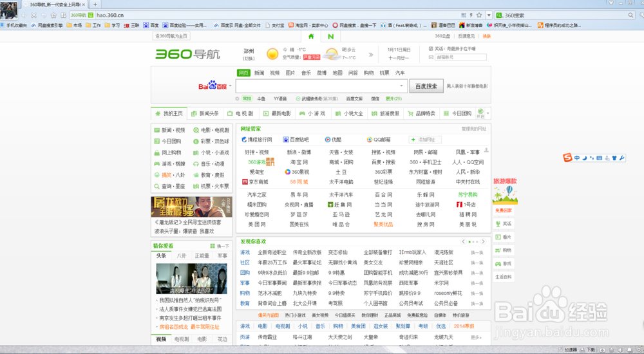
Task: Click the magnifier in 360搜索 box
Action: click(630, 15)
